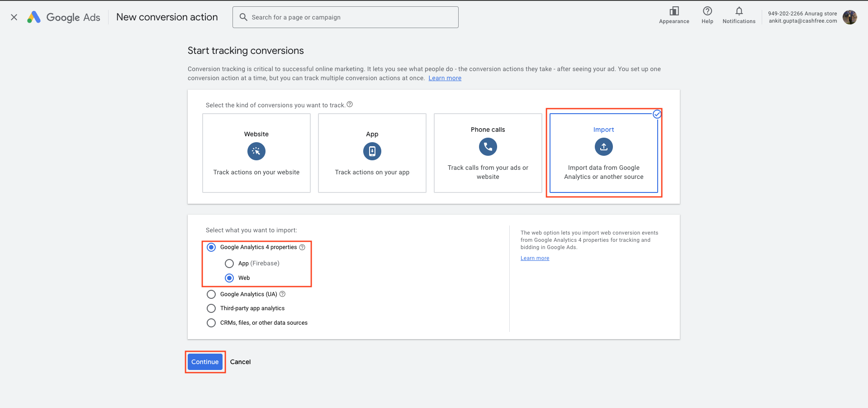Screen dimensions: 868x408
Task: Click the Google Ads logo
Action: pos(63,17)
